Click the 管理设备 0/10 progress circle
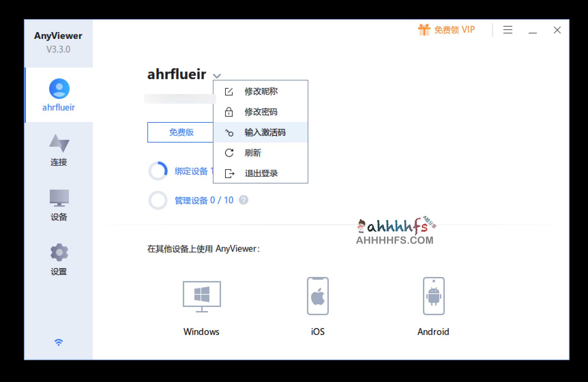Viewport: 588px width, 382px height. 158,200
